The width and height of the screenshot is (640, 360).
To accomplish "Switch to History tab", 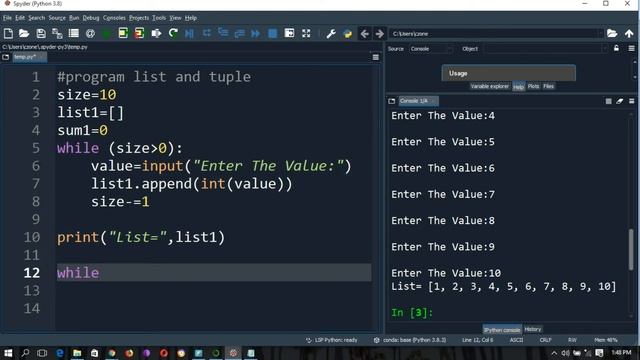I will point(533,329).
